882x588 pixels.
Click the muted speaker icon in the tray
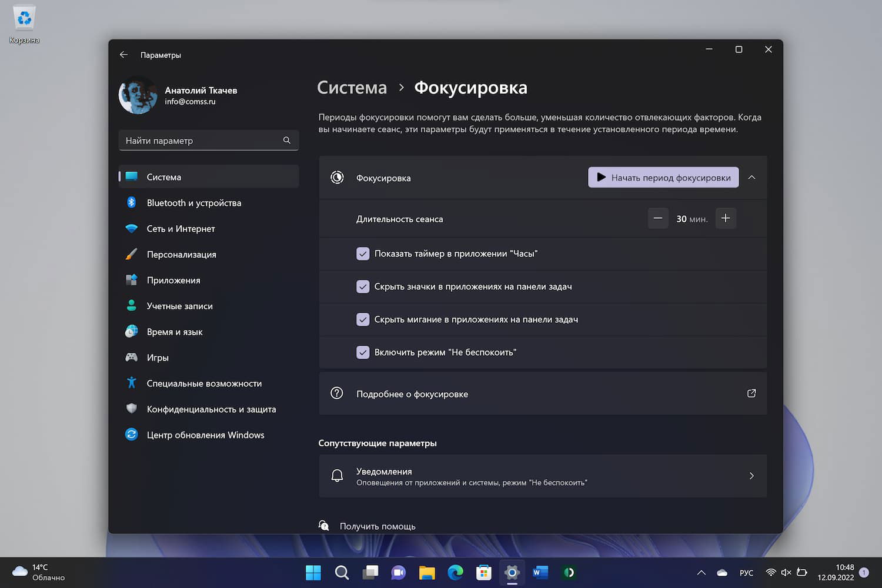click(x=786, y=572)
